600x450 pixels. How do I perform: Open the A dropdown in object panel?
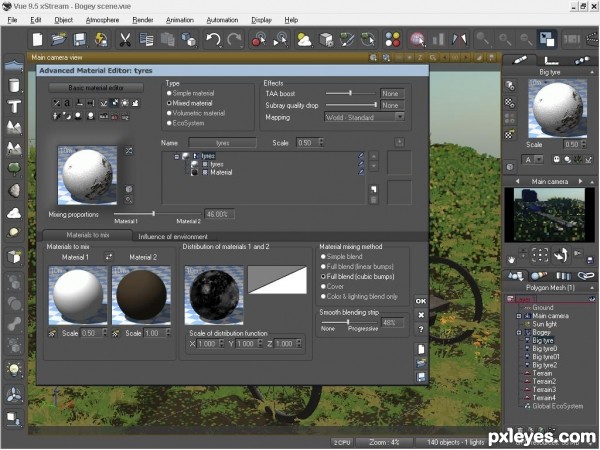(532, 160)
